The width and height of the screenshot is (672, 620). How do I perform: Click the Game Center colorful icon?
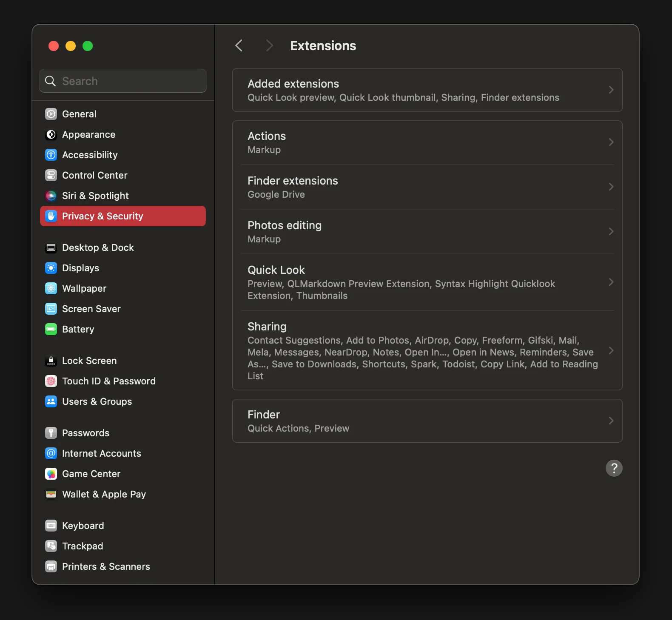[51, 474]
